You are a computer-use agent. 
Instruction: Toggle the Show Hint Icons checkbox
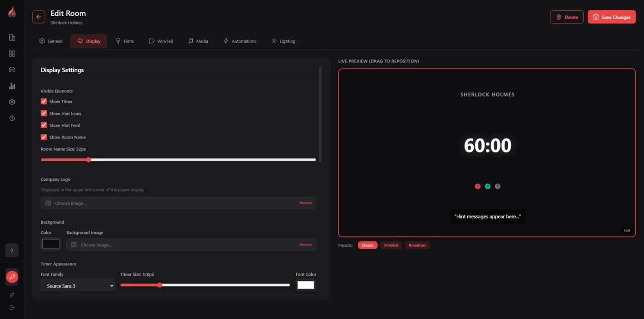pyautogui.click(x=44, y=114)
